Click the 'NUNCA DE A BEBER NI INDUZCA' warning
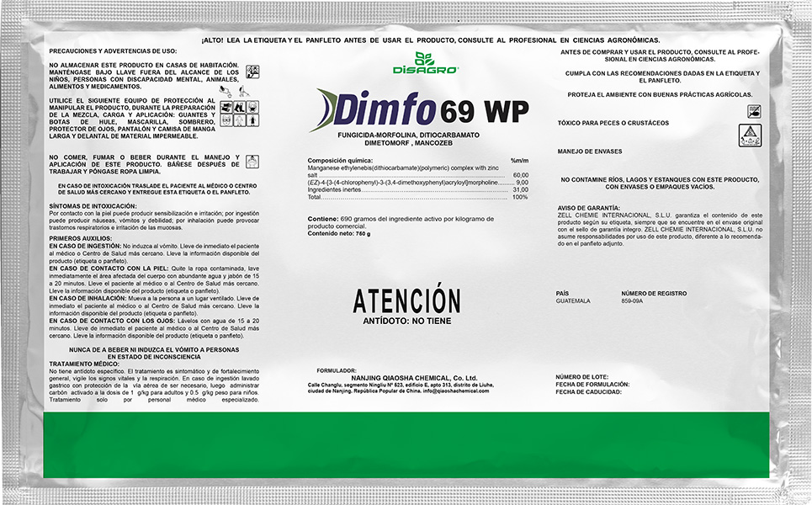The image size is (812, 505). [x=154, y=353]
